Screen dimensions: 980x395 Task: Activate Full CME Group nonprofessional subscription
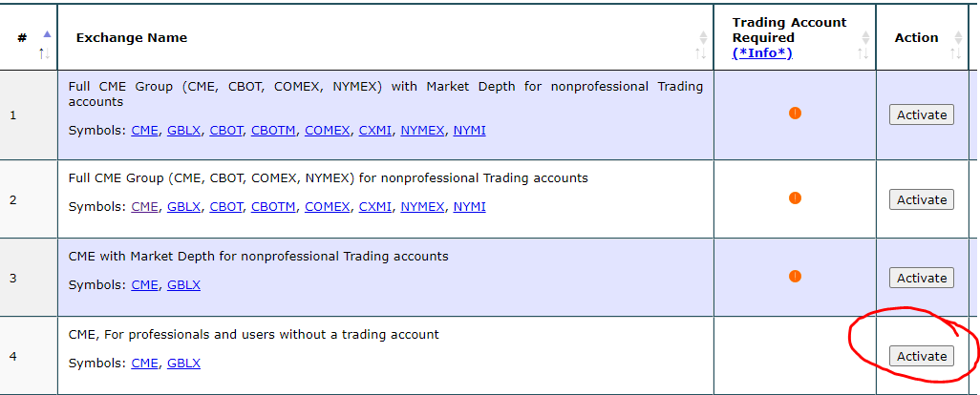[x=921, y=199]
